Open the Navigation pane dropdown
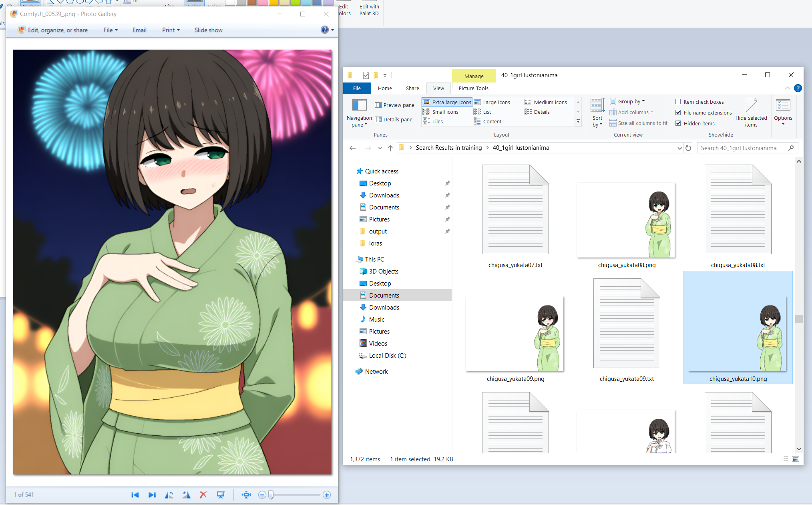The image size is (812, 505). pos(359,114)
